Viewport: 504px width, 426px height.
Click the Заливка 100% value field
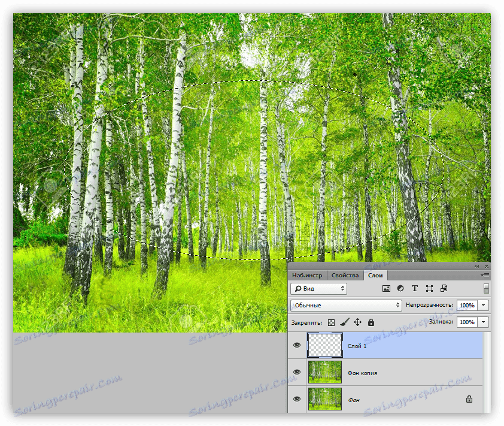point(467,322)
